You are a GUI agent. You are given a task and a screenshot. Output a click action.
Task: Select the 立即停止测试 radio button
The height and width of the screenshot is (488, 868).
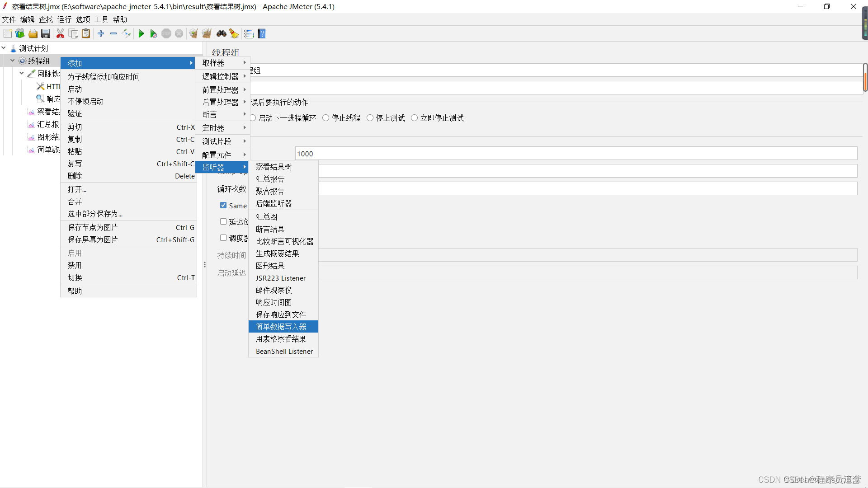(x=414, y=118)
